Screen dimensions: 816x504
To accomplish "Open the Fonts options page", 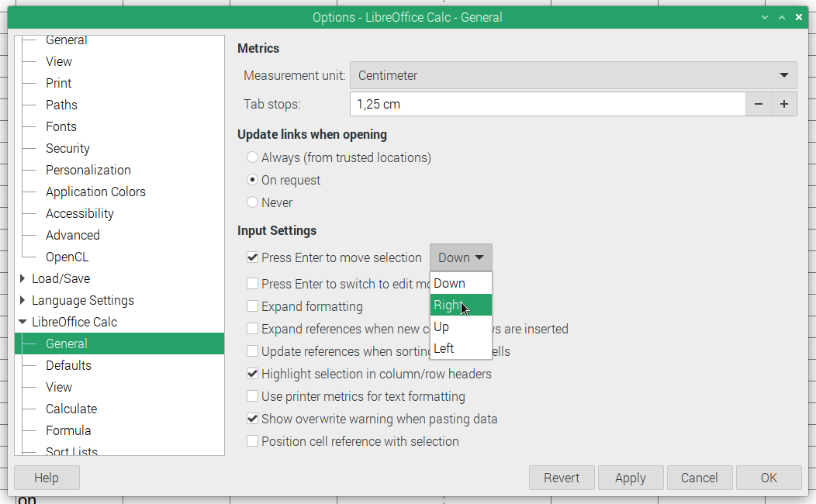I will (x=61, y=126).
